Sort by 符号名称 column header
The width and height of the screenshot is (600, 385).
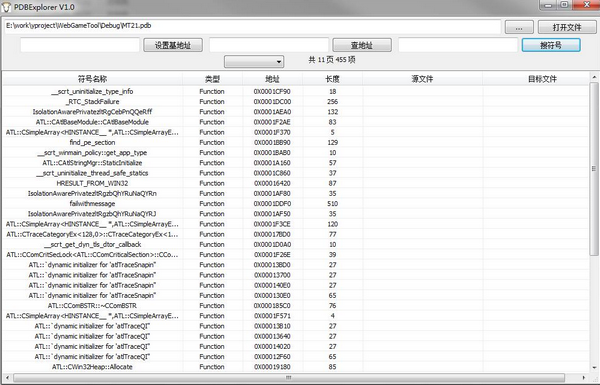(93, 79)
